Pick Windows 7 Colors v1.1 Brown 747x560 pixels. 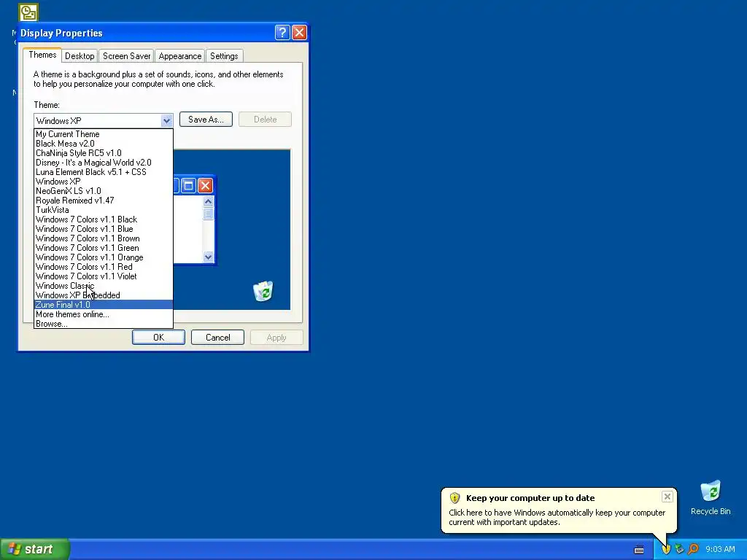point(104,238)
